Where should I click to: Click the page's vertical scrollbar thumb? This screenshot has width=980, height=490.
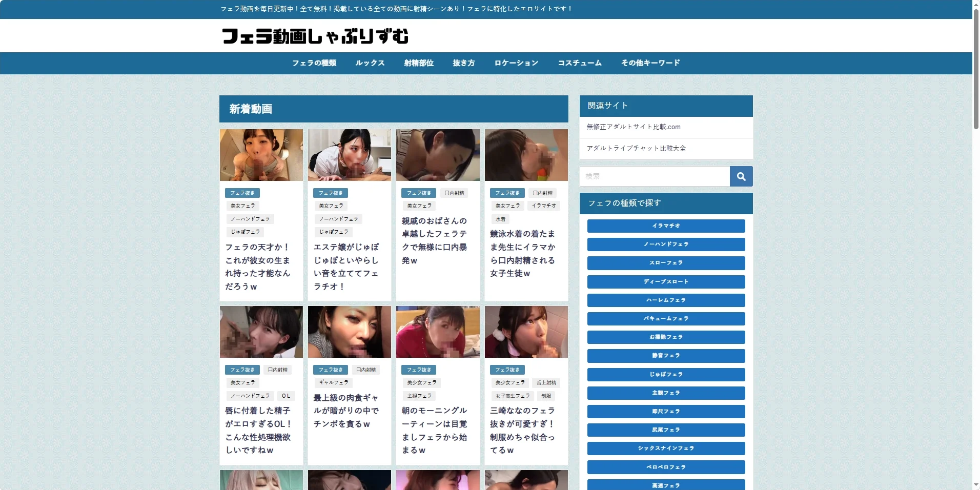[x=976, y=69]
